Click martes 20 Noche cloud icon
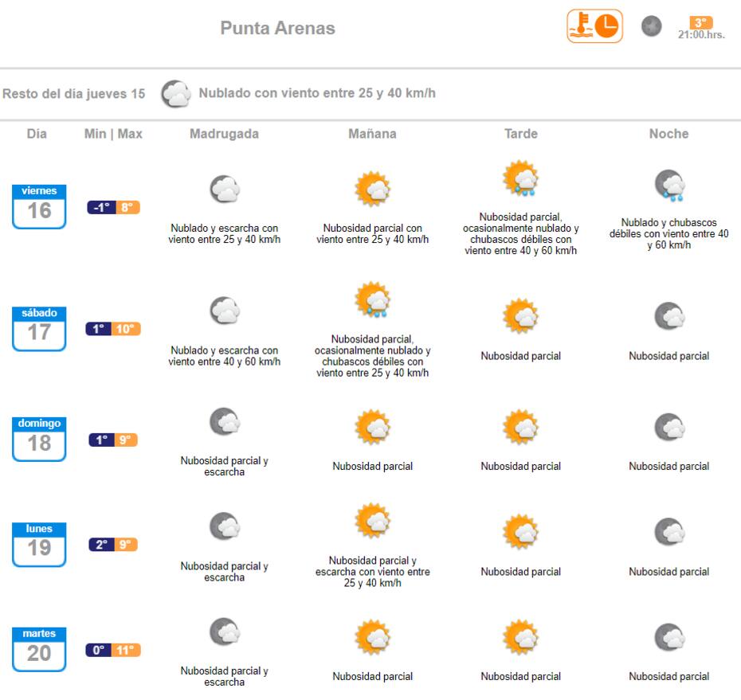This screenshot has width=741, height=700. click(x=669, y=637)
